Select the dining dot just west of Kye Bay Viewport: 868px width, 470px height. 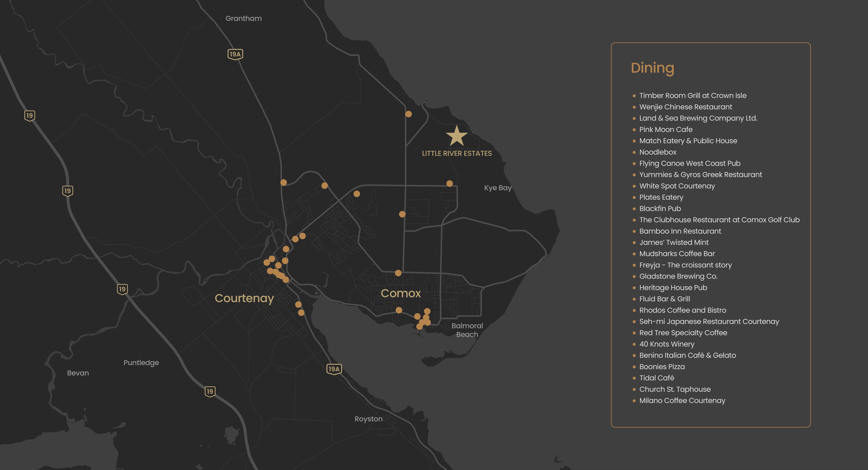tap(449, 184)
